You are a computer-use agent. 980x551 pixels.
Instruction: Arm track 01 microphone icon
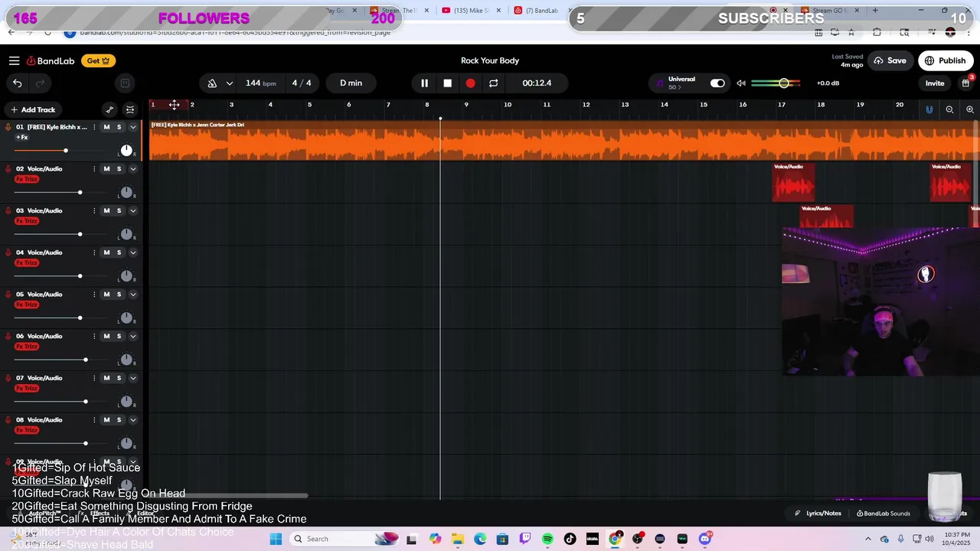coord(8,127)
